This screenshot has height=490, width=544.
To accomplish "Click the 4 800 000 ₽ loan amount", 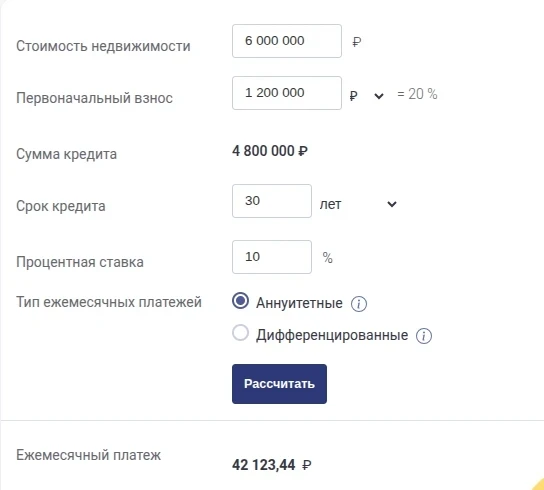I will (270, 151).
